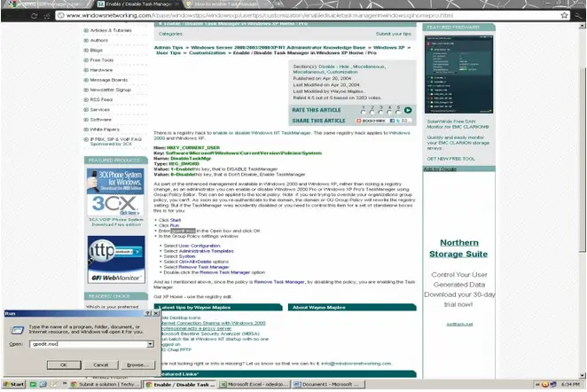
Task: Click the browser address bar URL
Action: pyautogui.click(x=260, y=15)
